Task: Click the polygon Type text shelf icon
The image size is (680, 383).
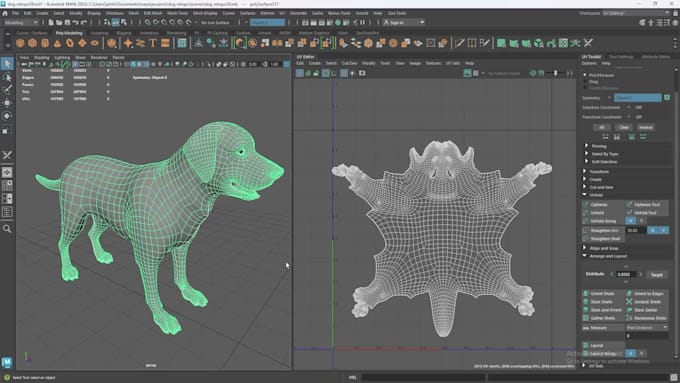Action: (x=153, y=43)
